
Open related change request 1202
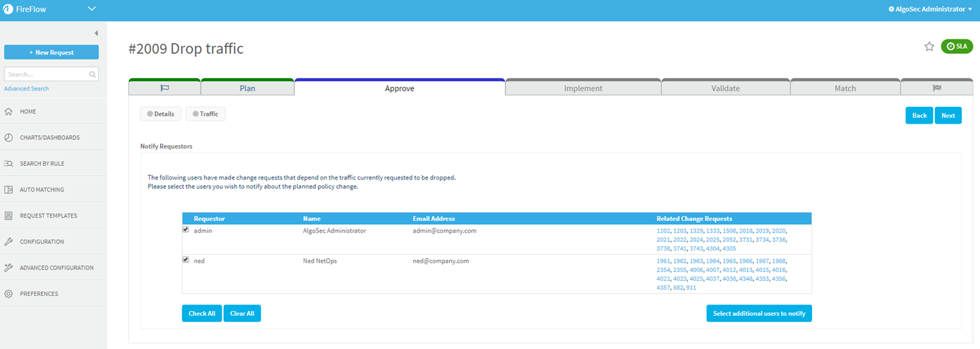click(x=663, y=231)
